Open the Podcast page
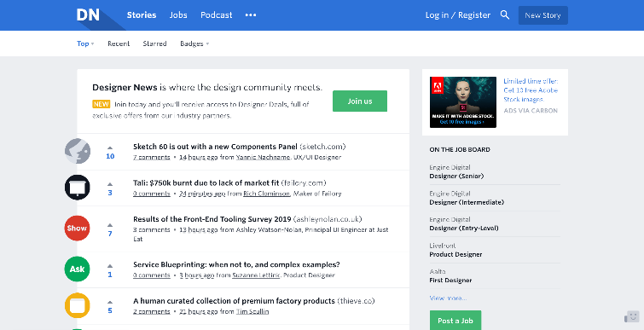Viewport: 644px width, 330px height. 217,15
